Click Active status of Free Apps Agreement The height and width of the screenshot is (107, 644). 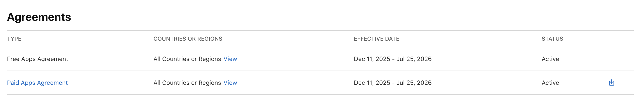tap(550, 59)
